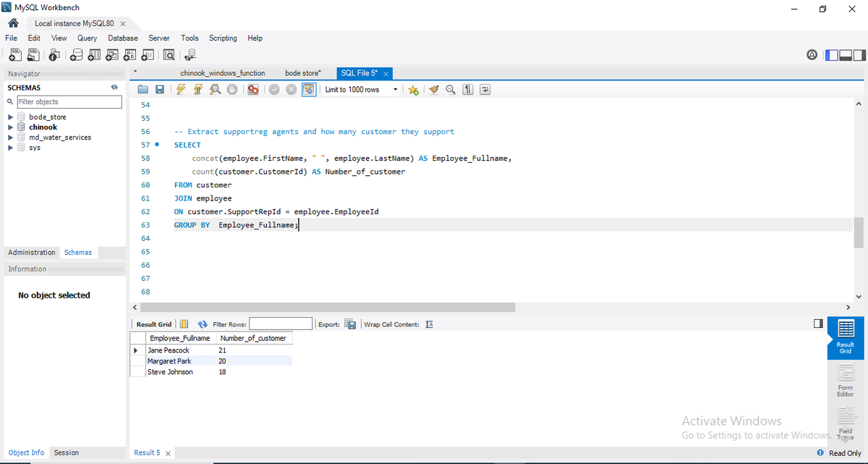Image resolution: width=868 pixels, height=464 pixels.
Task: Toggle result grid side panel square
Action: (x=818, y=324)
